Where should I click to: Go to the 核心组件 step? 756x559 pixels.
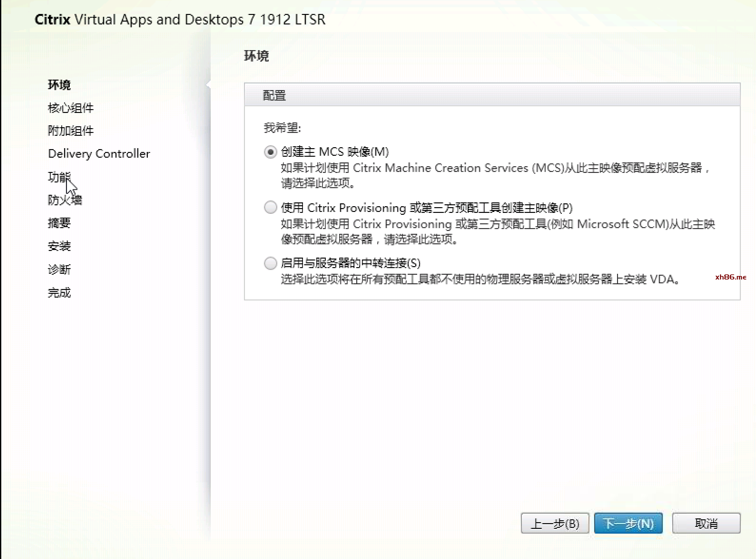click(70, 108)
